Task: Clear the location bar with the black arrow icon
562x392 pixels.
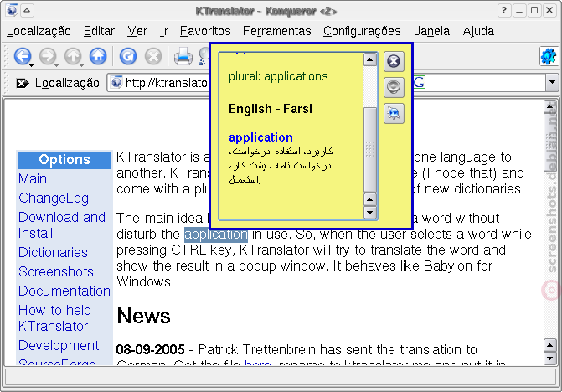Action: pos(23,83)
